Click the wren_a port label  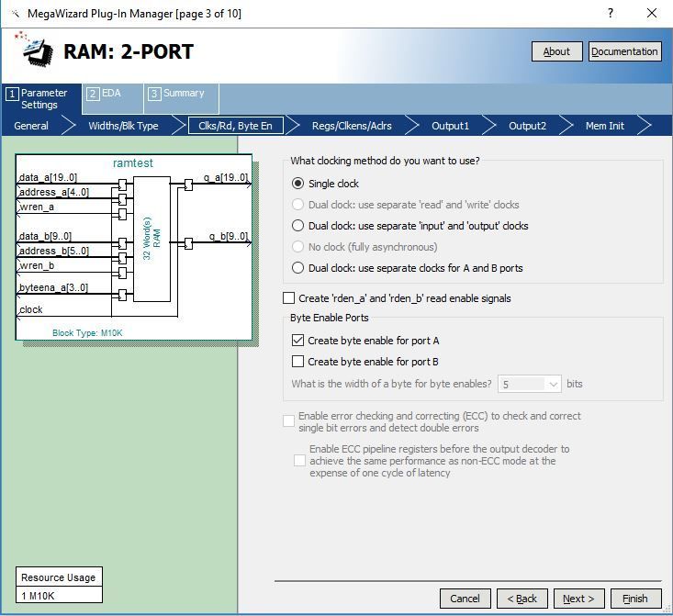pyautogui.click(x=37, y=207)
